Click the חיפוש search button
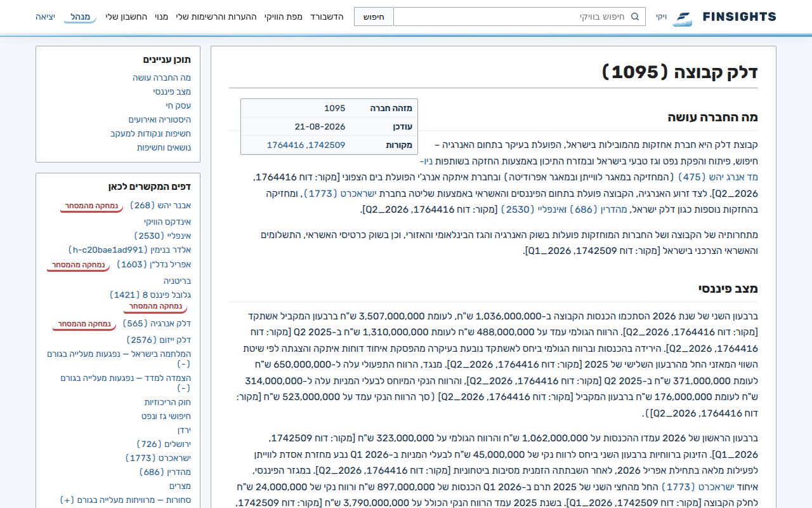Image resolution: width=812 pixels, height=508 pixels. click(x=374, y=17)
